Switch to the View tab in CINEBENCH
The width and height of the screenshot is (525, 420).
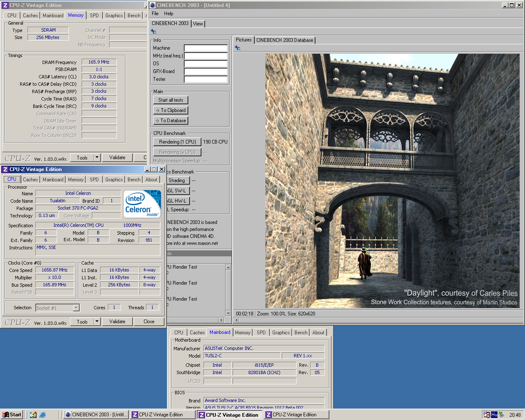click(x=198, y=24)
